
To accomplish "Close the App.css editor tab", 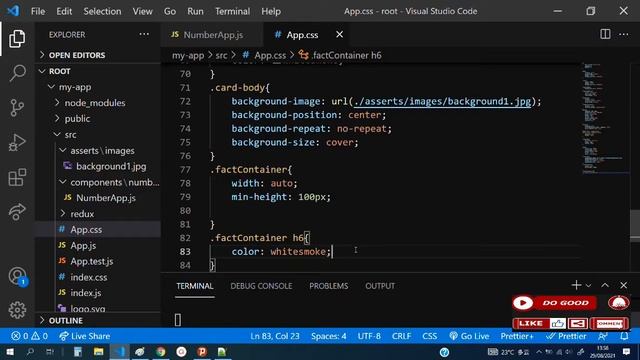I will click(x=339, y=35).
